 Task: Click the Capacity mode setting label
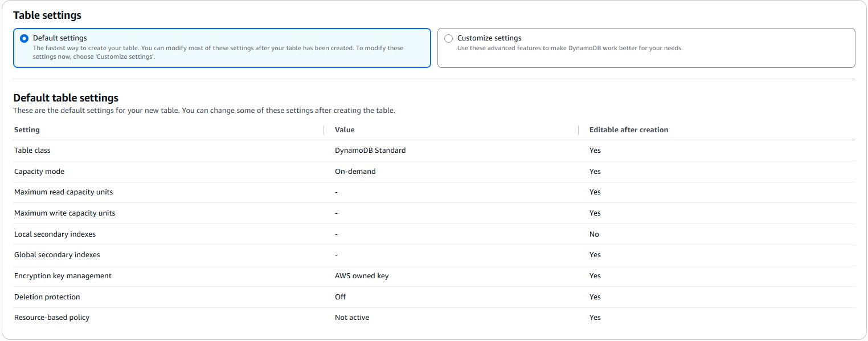pyautogui.click(x=39, y=171)
